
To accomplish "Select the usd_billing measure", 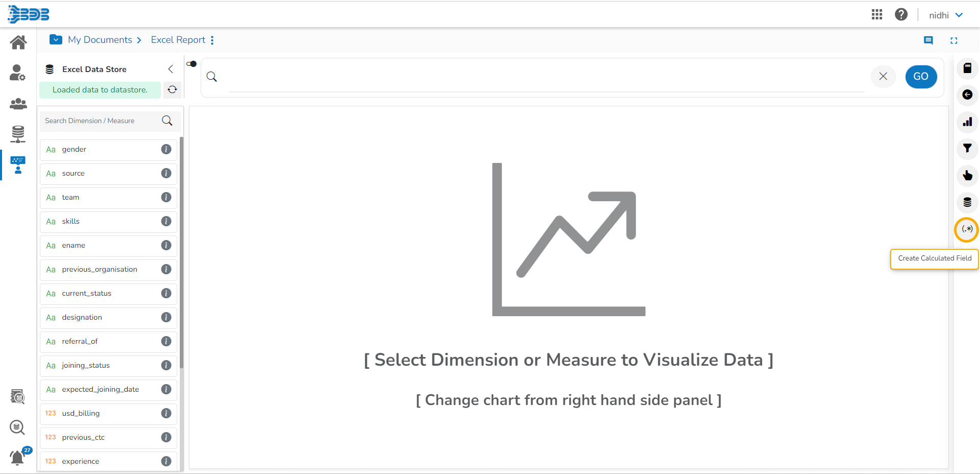I will [81, 413].
